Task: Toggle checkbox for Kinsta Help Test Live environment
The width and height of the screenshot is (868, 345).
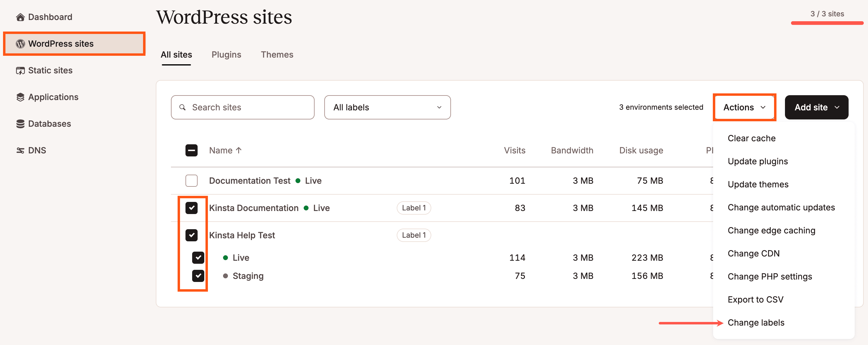Action: tap(198, 257)
